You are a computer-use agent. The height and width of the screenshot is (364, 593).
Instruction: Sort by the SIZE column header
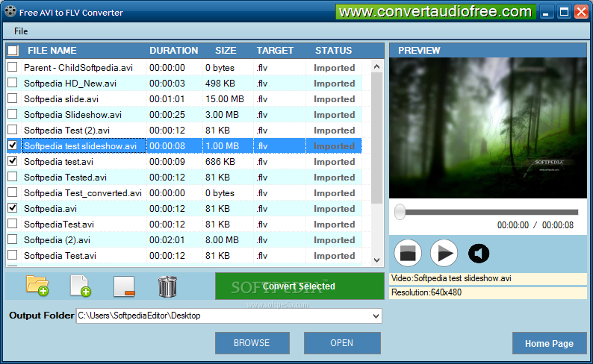pyautogui.click(x=226, y=51)
